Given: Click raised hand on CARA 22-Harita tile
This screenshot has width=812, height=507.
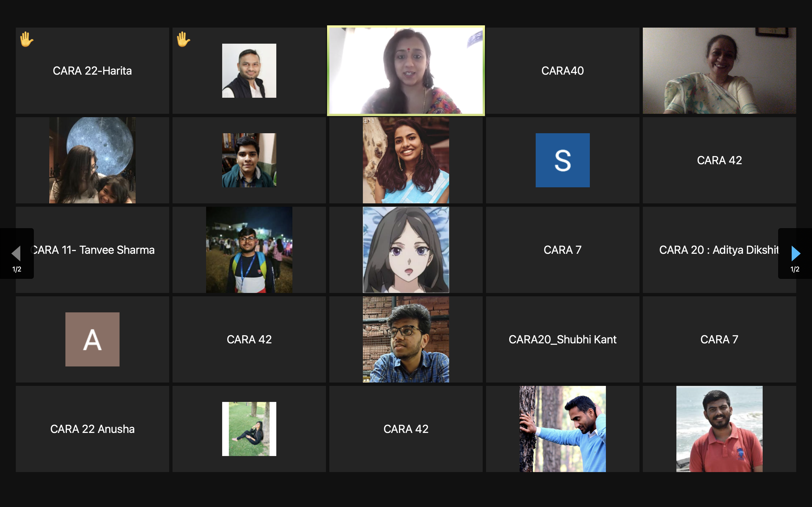Looking at the screenshot, I should [27, 39].
